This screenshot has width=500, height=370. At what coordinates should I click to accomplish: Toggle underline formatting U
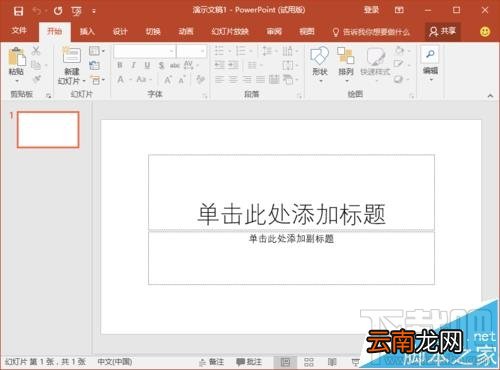147,65
